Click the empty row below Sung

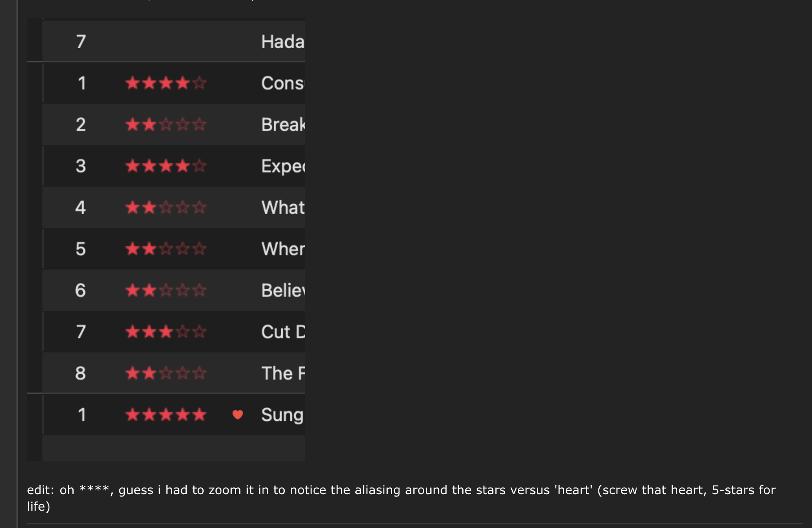coord(174,448)
